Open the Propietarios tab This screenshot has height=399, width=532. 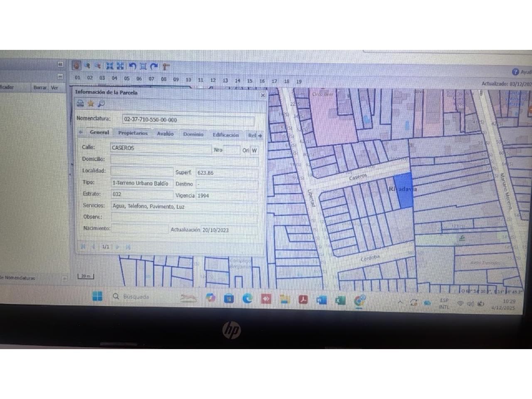[133, 133]
